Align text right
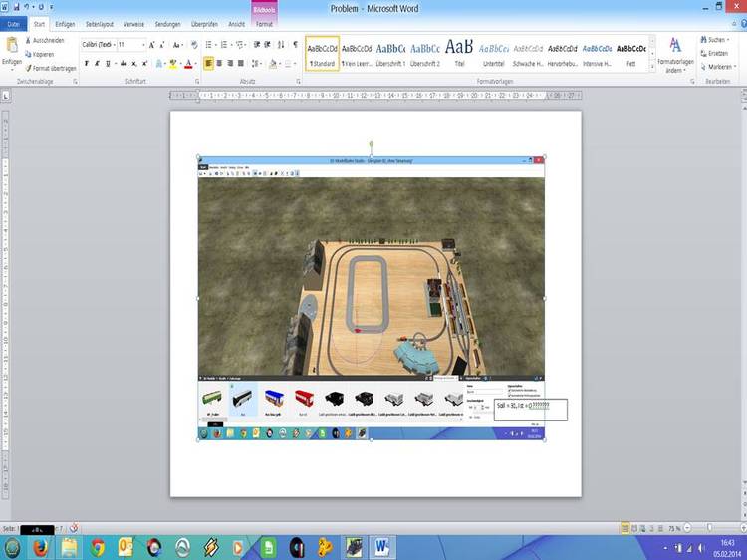The image size is (747, 560). coord(230,63)
